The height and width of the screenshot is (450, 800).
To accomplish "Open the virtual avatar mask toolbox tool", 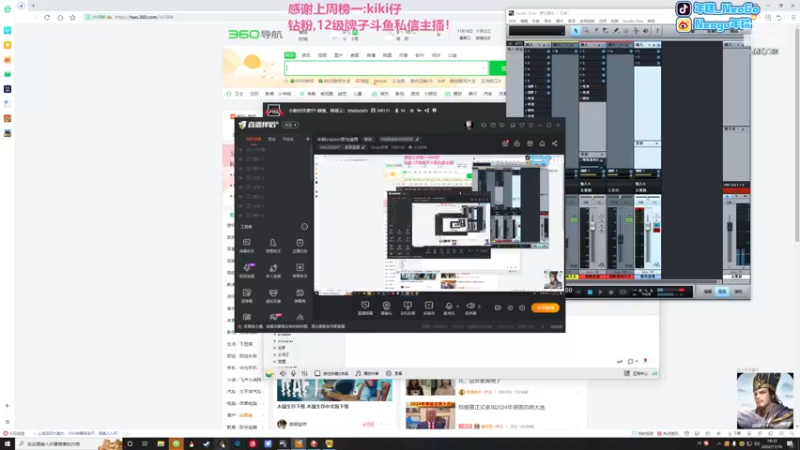I will [273, 295].
